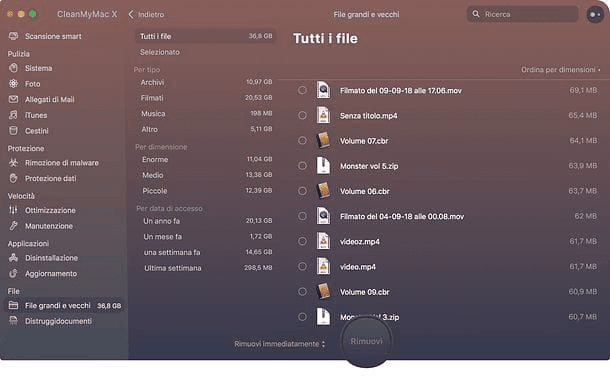The width and height of the screenshot is (610, 385).
Task: Select the checkbox for Senza titolo.mp4
Action: (302, 115)
